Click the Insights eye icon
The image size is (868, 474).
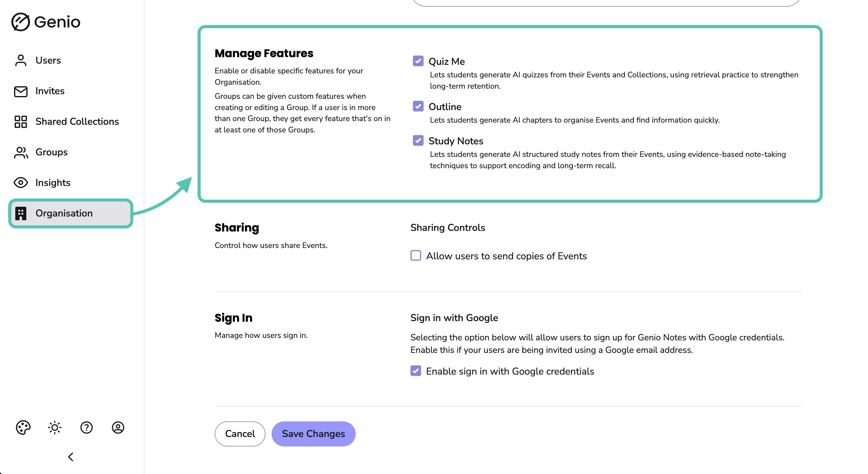[20, 183]
